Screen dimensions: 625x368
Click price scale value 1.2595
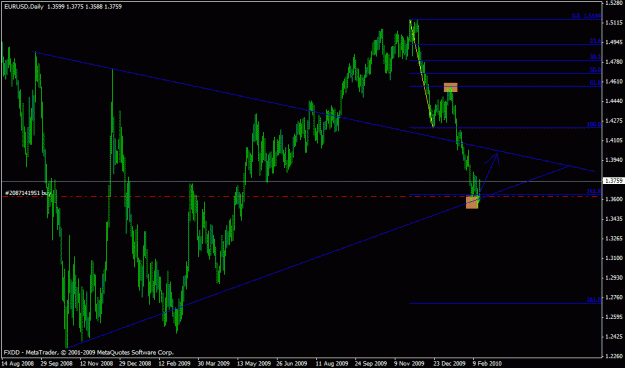pyautogui.click(x=614, y=317)
